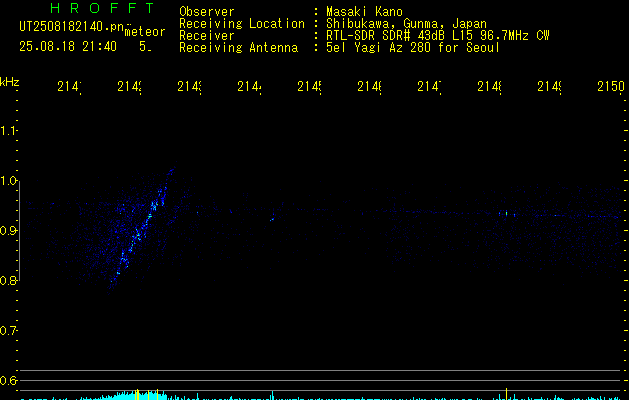
Task: Click the bright diagonal meteor echo trace
Action: 140,231
